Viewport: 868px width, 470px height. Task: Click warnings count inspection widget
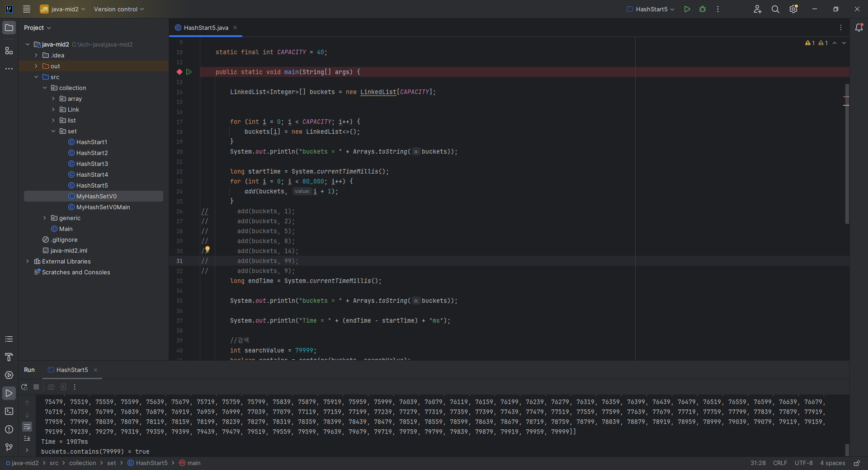tap(816, 43)
